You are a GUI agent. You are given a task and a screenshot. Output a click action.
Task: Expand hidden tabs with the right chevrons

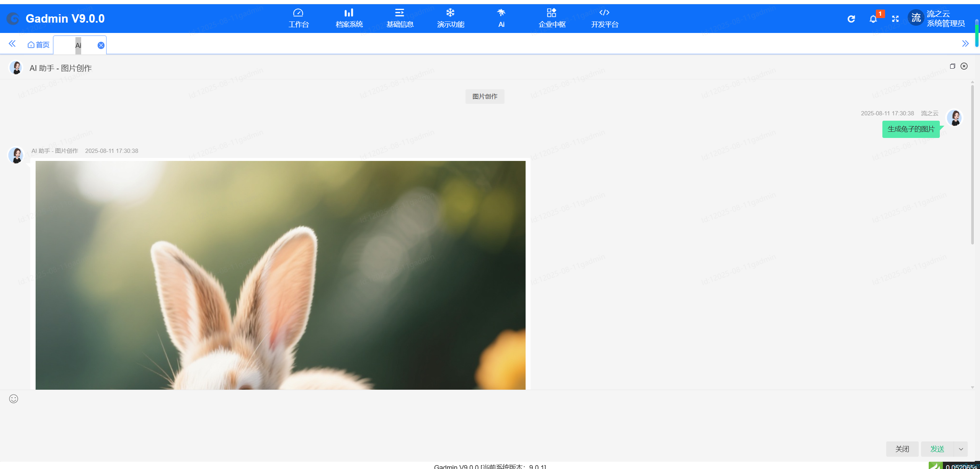[x=965, y=43]
